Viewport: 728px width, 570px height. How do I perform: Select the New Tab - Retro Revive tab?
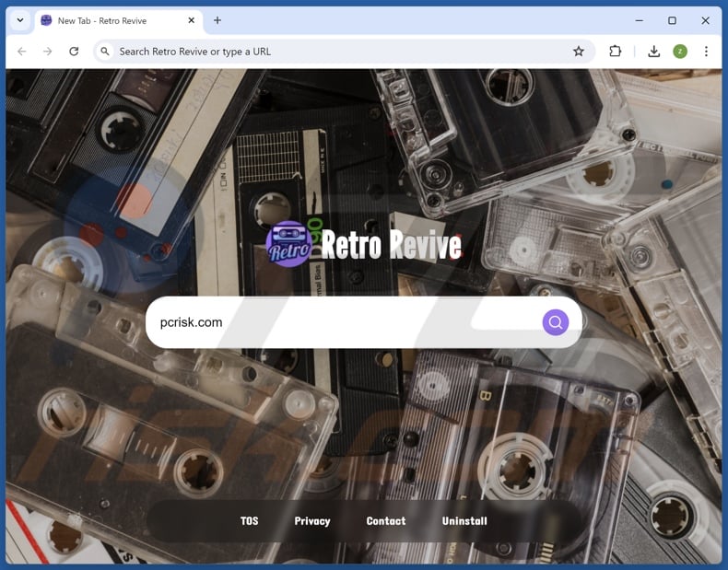[x=118, y=21]
